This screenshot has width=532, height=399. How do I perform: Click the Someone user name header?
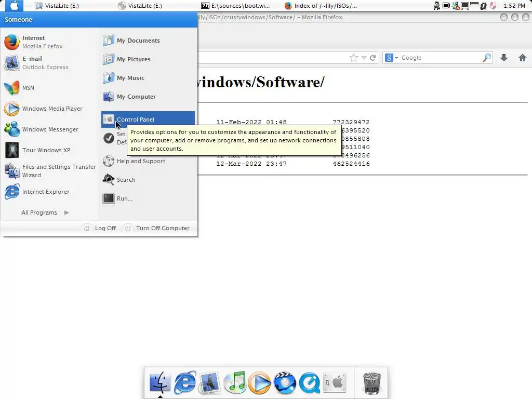18,20
